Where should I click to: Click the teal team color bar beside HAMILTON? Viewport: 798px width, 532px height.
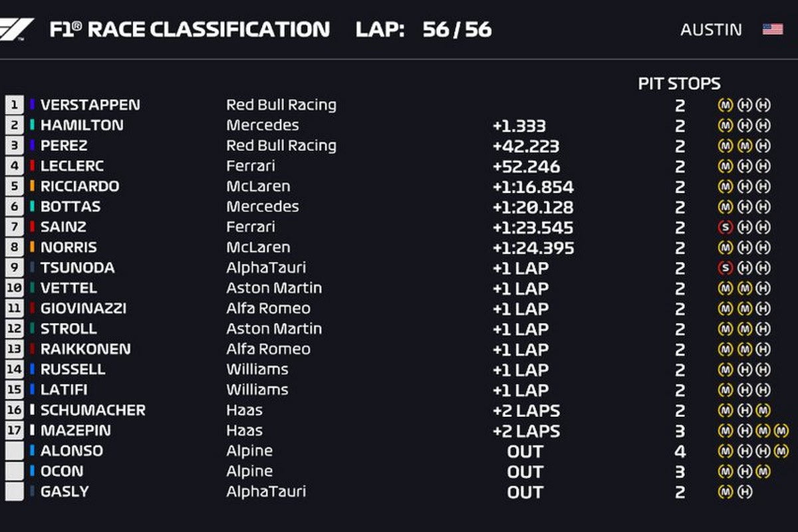[x=32, y=125]
